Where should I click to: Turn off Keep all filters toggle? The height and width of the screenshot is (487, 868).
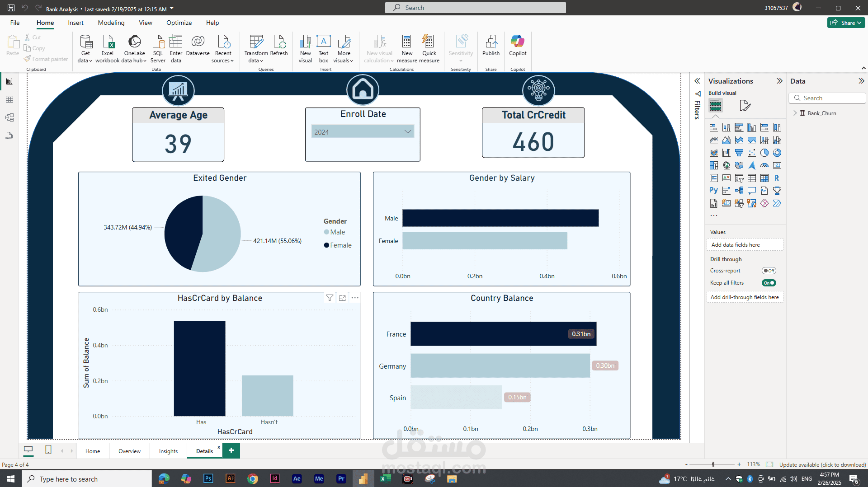coord(769,283)
